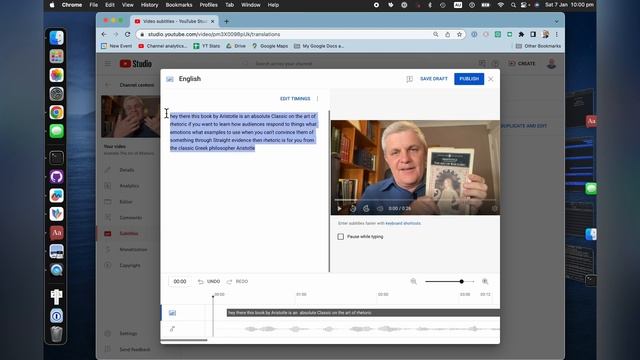Open Photos from the Dock
This screenshot has height=360, width=640.
pos(56,75)
